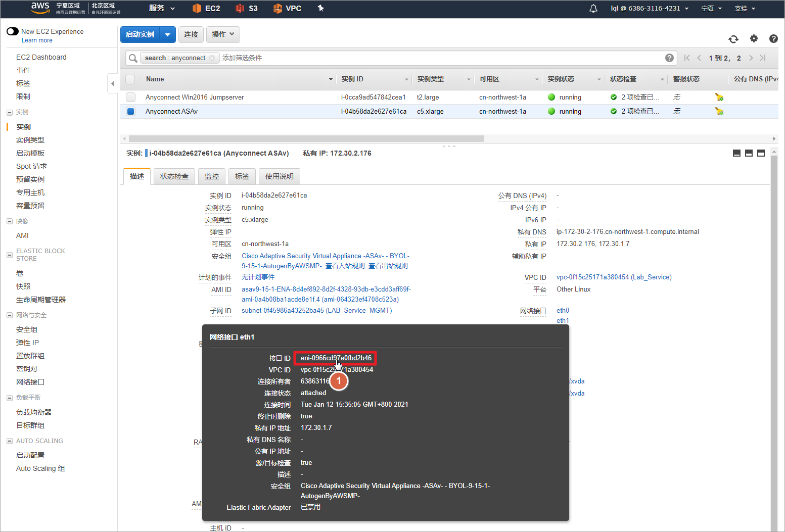Switch to the 标签 tab

(242, 176)
